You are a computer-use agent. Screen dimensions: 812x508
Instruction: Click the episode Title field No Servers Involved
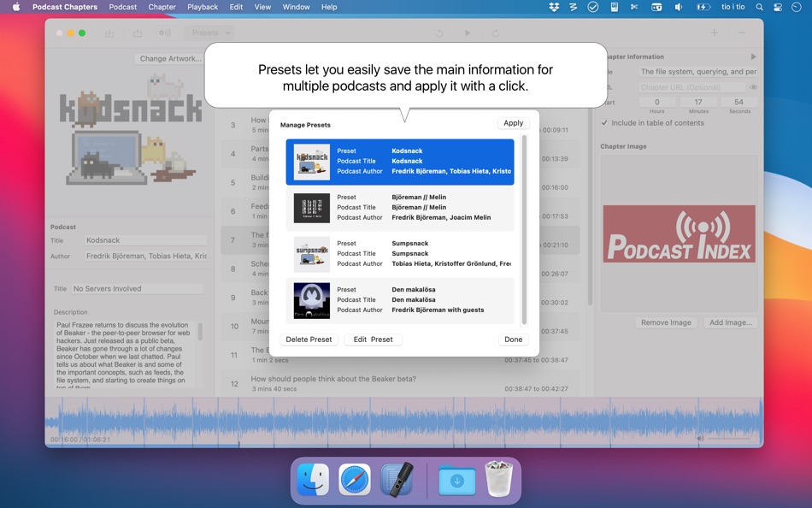pos(138,289)
